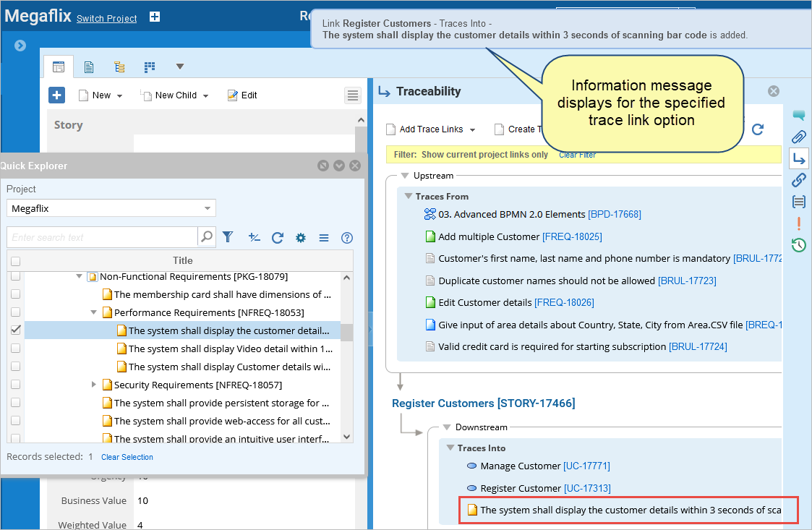Close the Quick Explorer panel

pos(355,166)
